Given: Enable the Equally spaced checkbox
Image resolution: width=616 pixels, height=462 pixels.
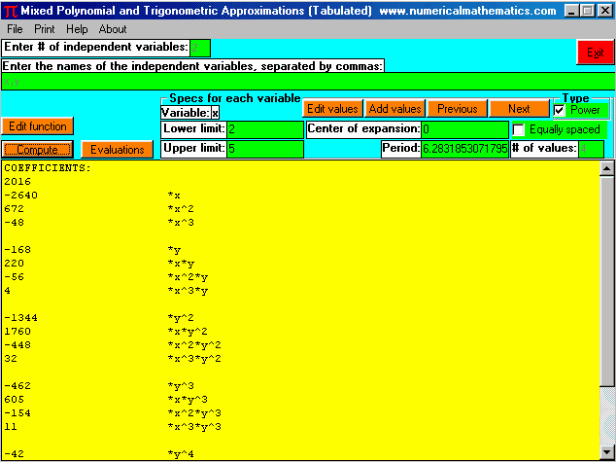Looking at the screenshot, I should (x=518, y=130).
